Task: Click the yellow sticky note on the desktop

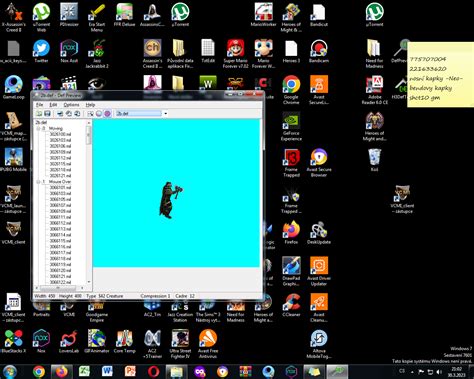Action: [441, 75]
